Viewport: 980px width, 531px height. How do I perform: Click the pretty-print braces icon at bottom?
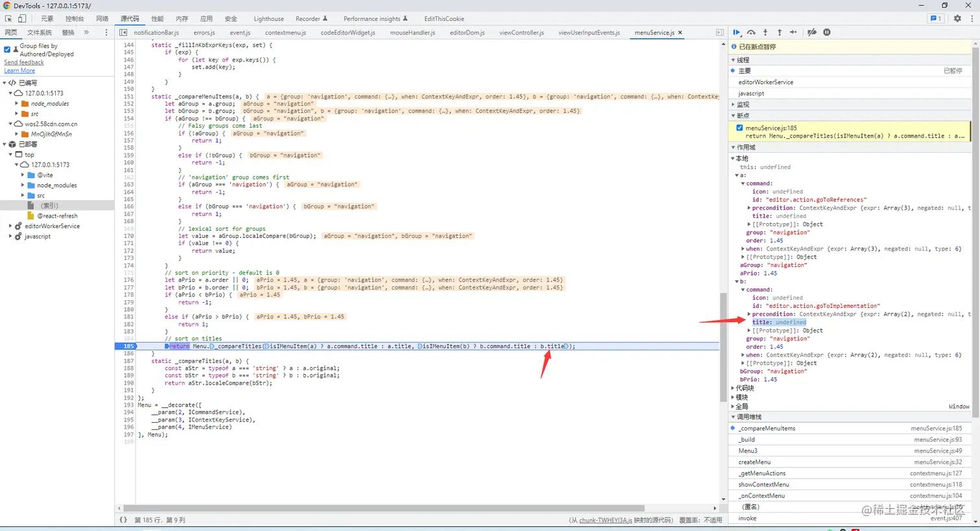[x=123, y=519]
